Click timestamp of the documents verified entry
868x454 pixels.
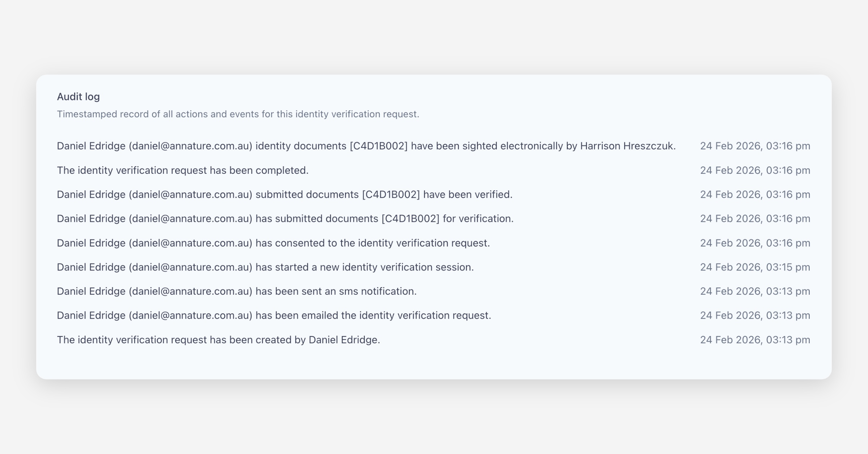pyautogui.click(x=755, y=194)
